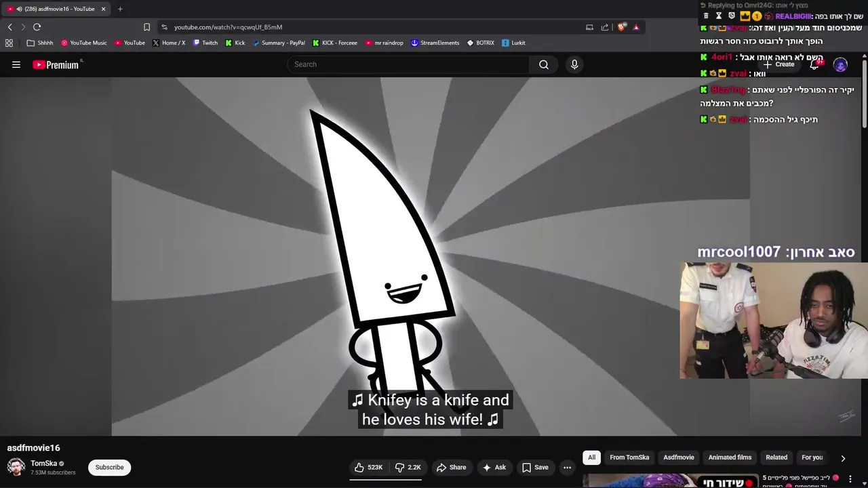
Task: Bookmark this page icon in address bar
Action: (146, 27)
